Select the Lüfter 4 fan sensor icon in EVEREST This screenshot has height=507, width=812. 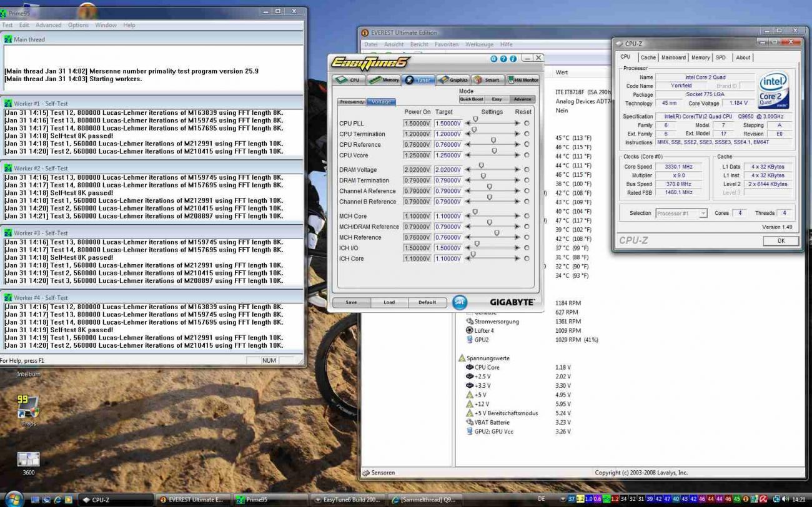pos(470,330)
